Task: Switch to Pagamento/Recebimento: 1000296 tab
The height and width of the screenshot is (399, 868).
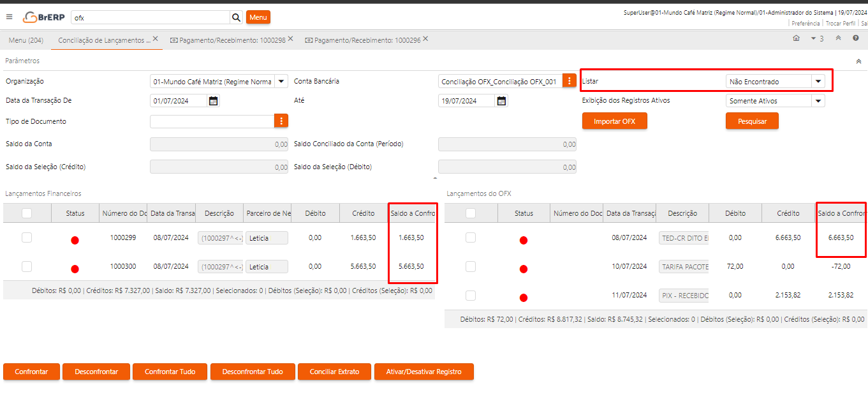Action: pos(367,40)
